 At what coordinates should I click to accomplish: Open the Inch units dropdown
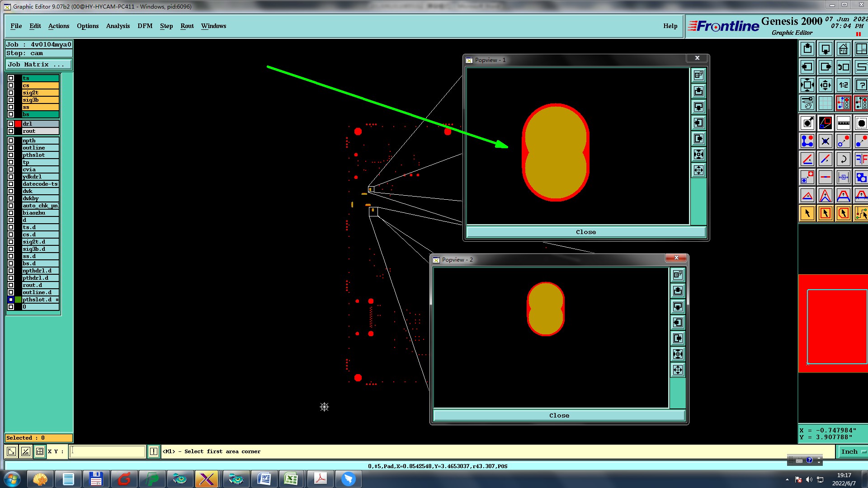(853, 451)
